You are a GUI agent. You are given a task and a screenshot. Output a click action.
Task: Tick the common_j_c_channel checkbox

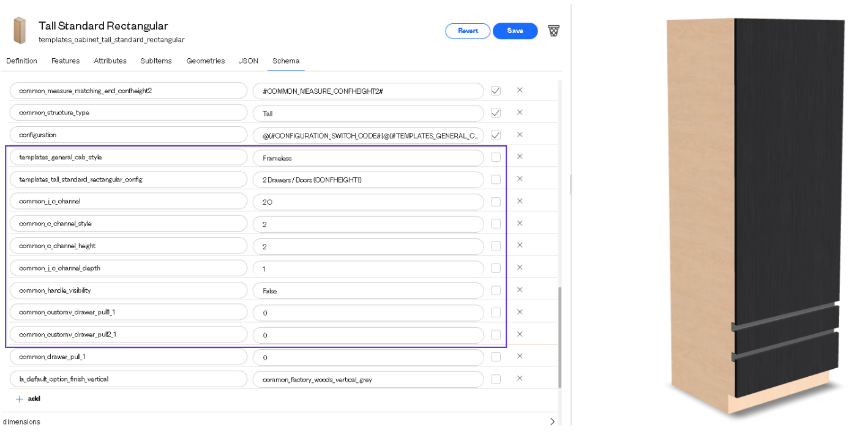(496, 202)
